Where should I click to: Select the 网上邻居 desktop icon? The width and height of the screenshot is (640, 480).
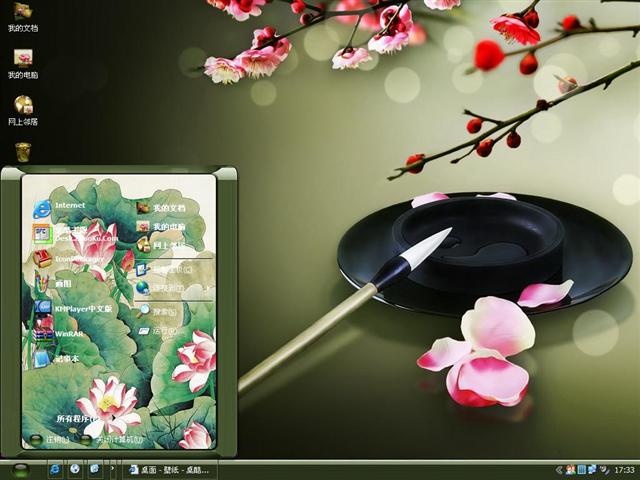pyautogui.click(x=23, y=111)
